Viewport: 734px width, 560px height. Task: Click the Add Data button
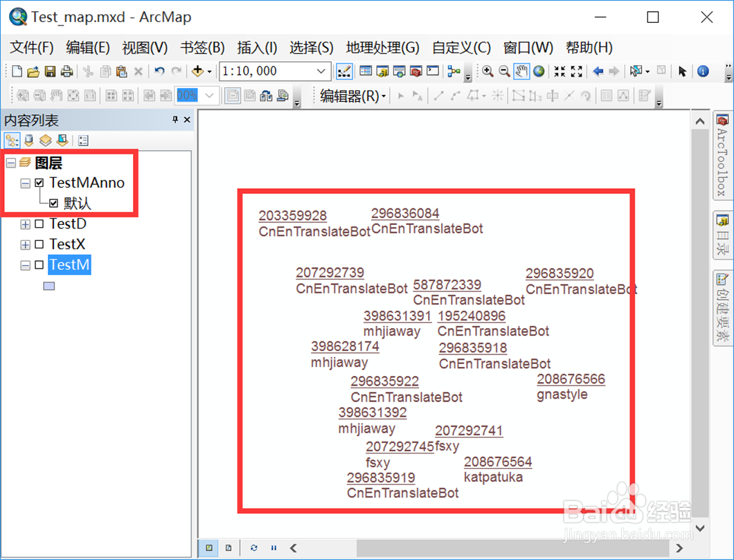tap(197, 71)
